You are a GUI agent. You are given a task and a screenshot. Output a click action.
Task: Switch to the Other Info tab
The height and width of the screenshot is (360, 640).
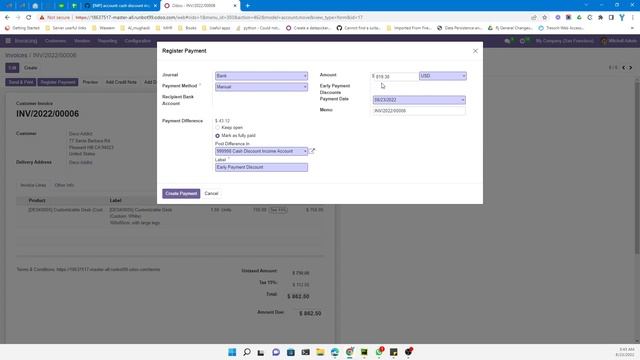[x=64, y=185]
